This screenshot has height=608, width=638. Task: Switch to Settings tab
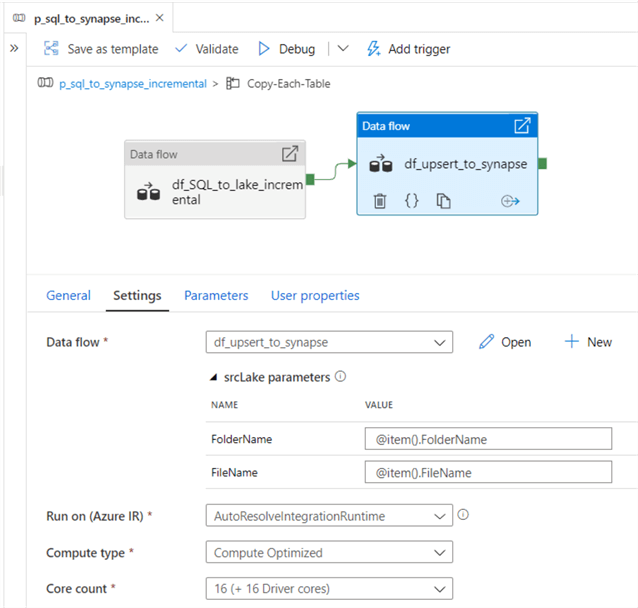tap(137, 295)
